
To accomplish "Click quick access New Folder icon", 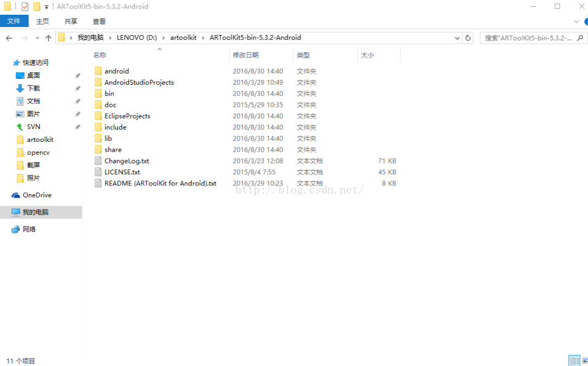I will [x=36, y=6].
